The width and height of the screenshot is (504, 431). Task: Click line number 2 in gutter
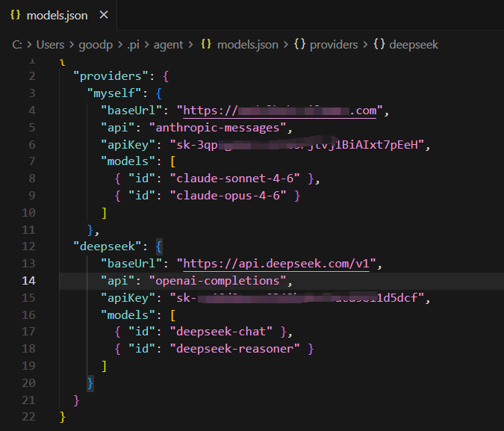tap(32, 76)
